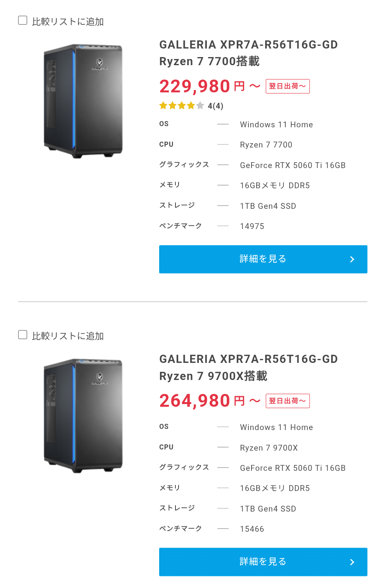Screen dimensions: 387x588
Task: Click the 比較リストに追加 label above Ryzen 7 7700 PC
Action: [68, 22]
